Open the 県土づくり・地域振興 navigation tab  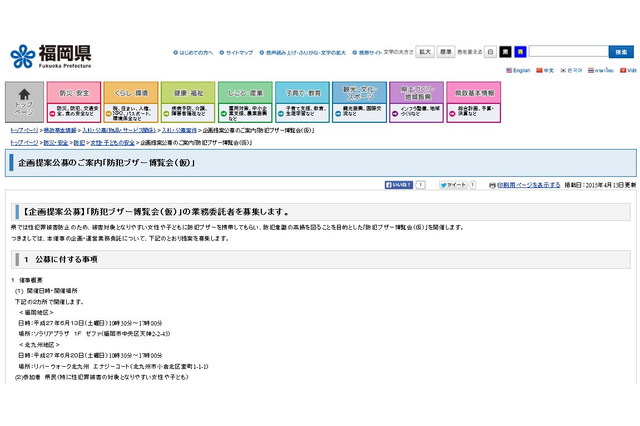point(416,93)
